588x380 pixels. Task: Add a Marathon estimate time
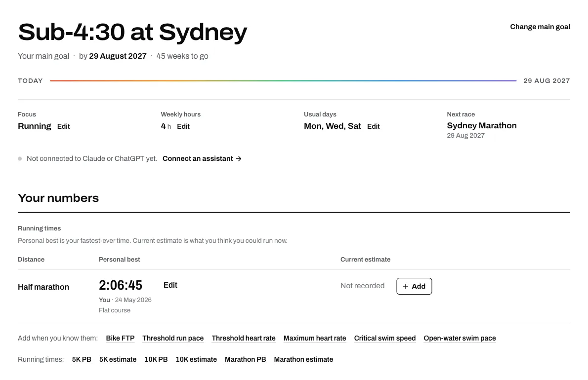tap(303, 360)
